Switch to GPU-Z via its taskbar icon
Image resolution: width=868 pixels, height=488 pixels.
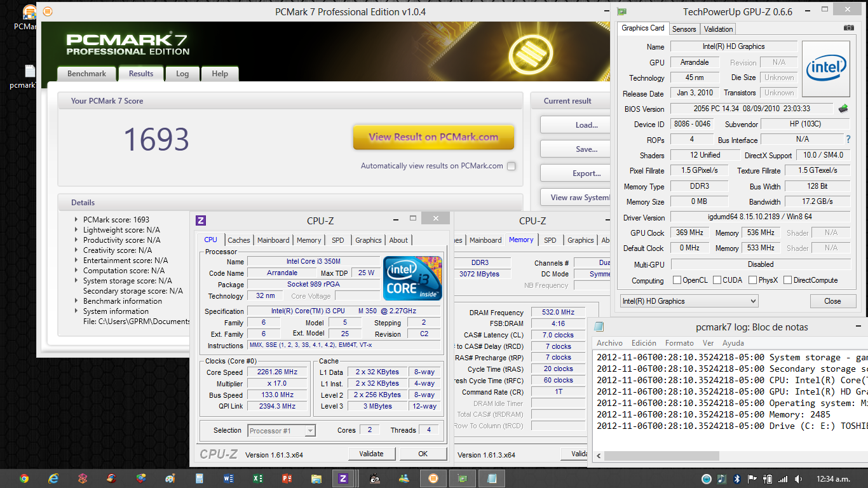(x=463, y=478)
